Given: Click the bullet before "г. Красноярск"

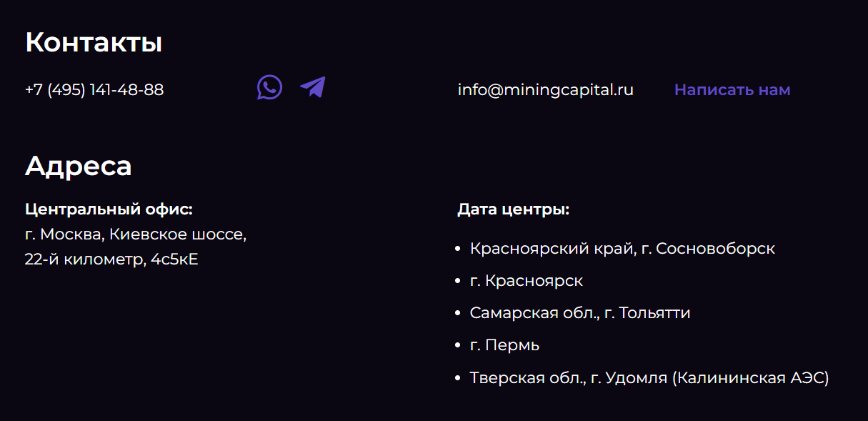Looking at the screenshot, I should pos(458,282).
